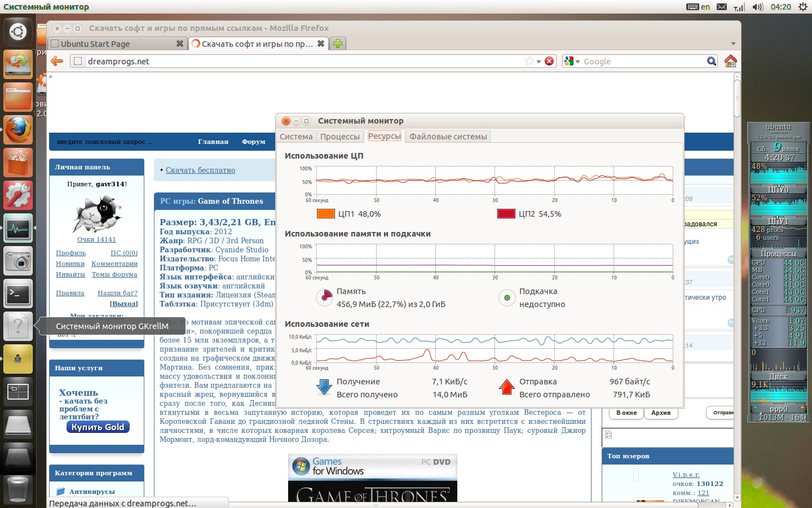Switch to the Процессы tab
Image resolution: width=812 pixels, height=508 pixels.
pos(340,137)
